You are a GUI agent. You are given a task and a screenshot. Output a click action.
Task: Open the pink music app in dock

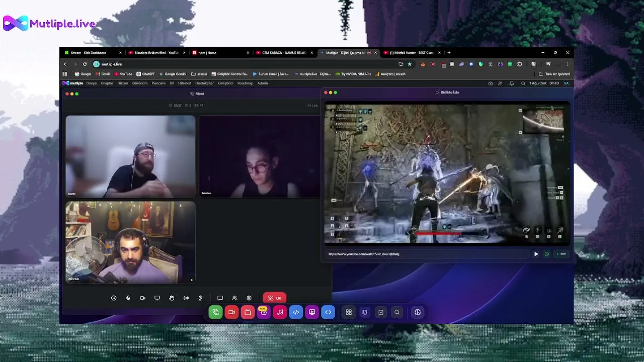click(x=280, y=312)
